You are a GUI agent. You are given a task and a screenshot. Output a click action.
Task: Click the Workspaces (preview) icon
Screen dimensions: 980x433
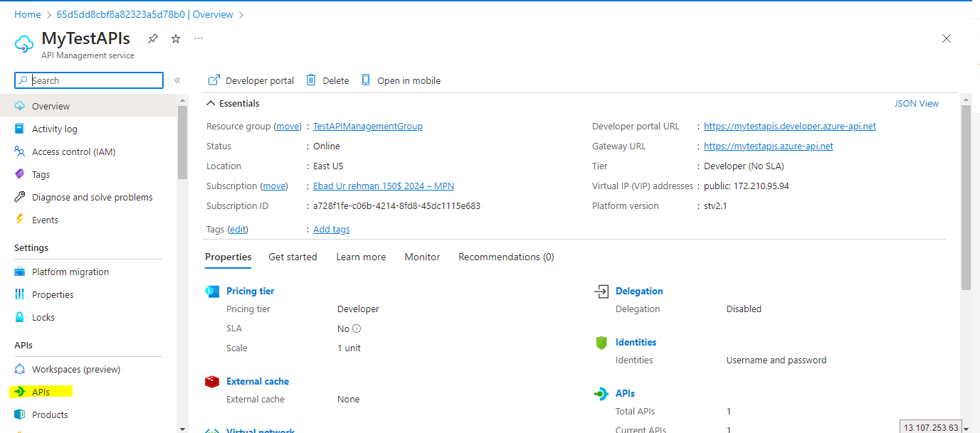click(x=20, y=369)
